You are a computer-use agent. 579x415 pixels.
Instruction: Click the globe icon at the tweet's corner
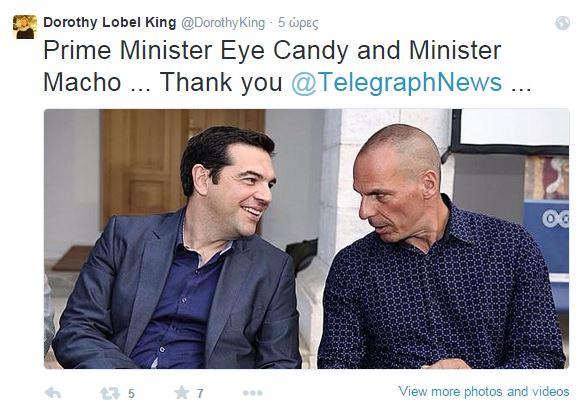[562, 23]
